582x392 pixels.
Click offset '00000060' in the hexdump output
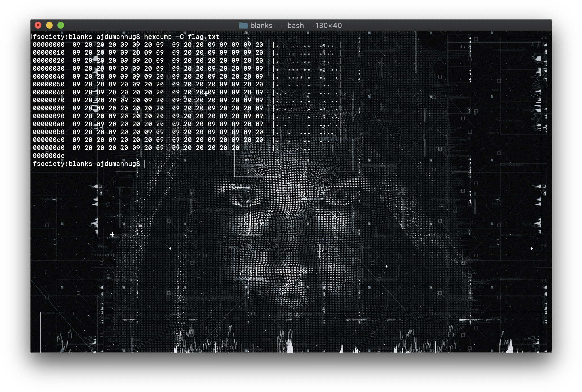tap(49, 92)
